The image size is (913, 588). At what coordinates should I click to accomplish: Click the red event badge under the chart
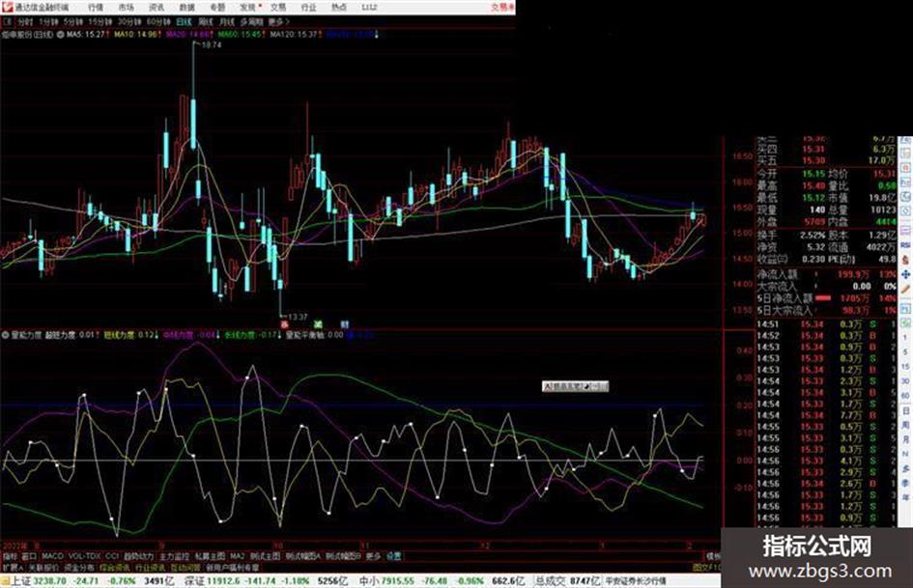[x=284, y=323]
